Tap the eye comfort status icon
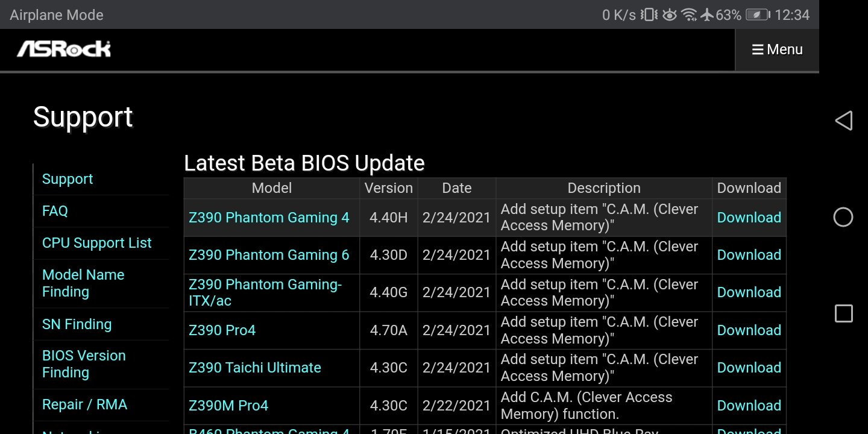This screenshot has height=434, width=868. tap(669, 15)
